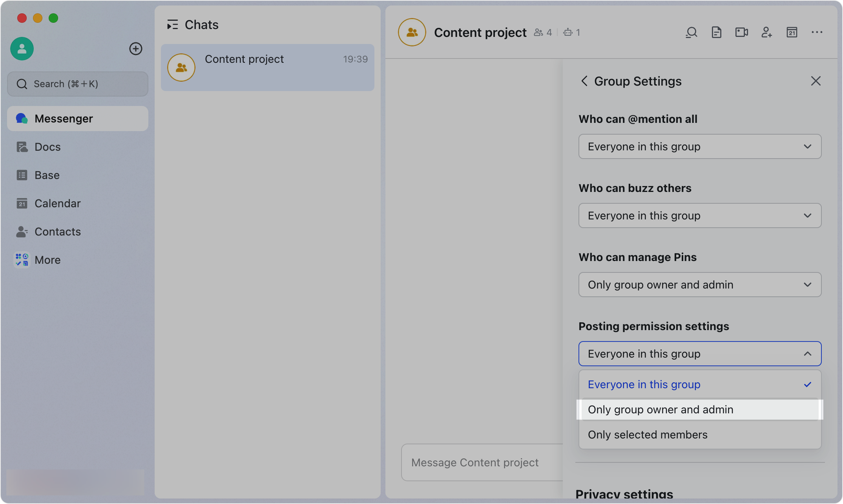Select the Content project chat row
The width and height of the screenshot is (843, 504).
(268, 68)
